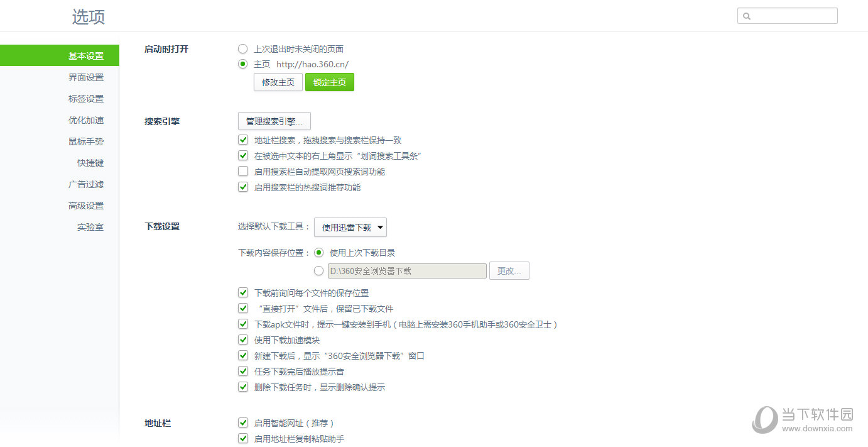Select the 主页 startup radio button

click(243, 64)
